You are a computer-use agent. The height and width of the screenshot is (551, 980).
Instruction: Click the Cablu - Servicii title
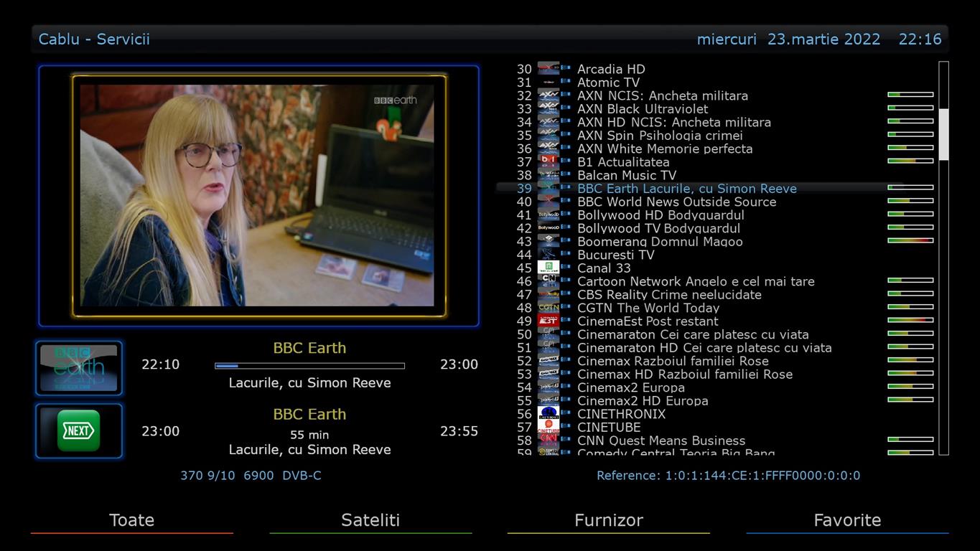[94, 39]
